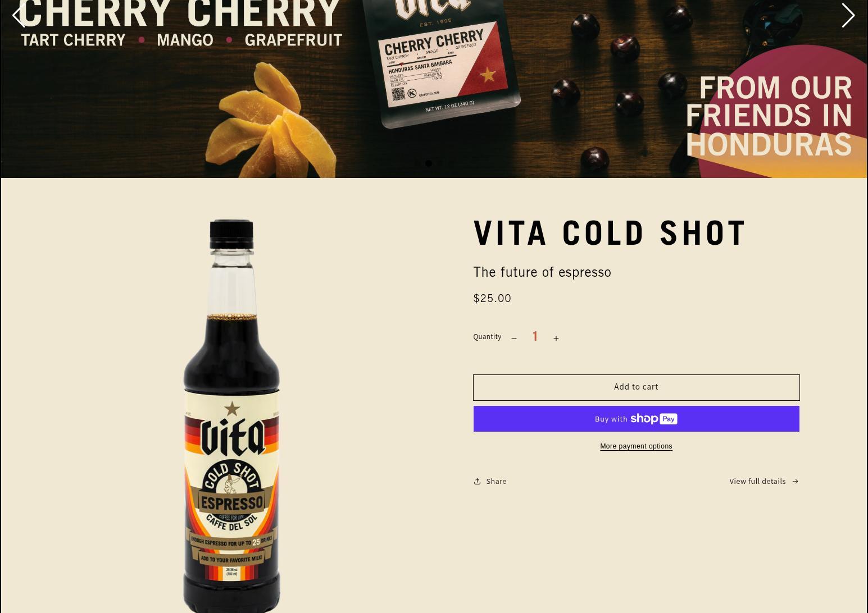Select the active black carousel dot
This screenshot has width=868, height=613.
point(429,163)
